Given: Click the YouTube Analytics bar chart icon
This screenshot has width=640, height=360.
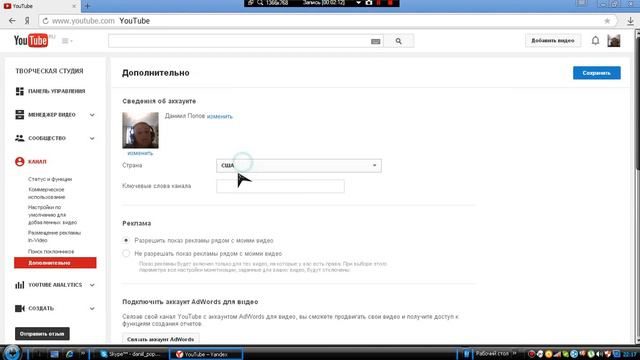Looking at the screenshot, I should [x=20, y=285].
